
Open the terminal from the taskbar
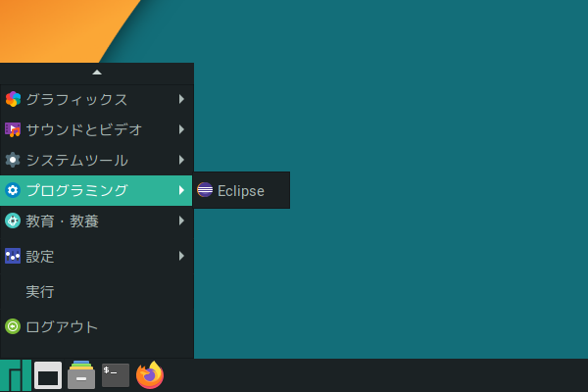point(116,375)
